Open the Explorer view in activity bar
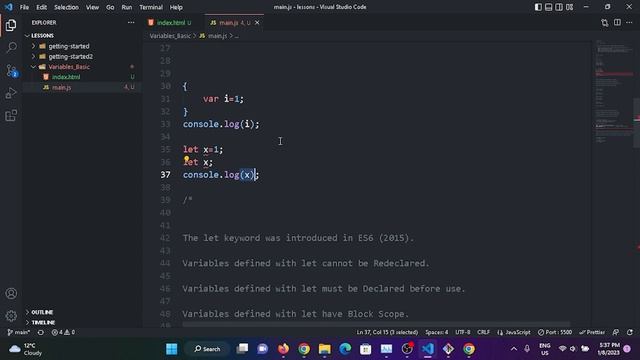The height and width of the screenshot is (360, 640). pos(11,25)
